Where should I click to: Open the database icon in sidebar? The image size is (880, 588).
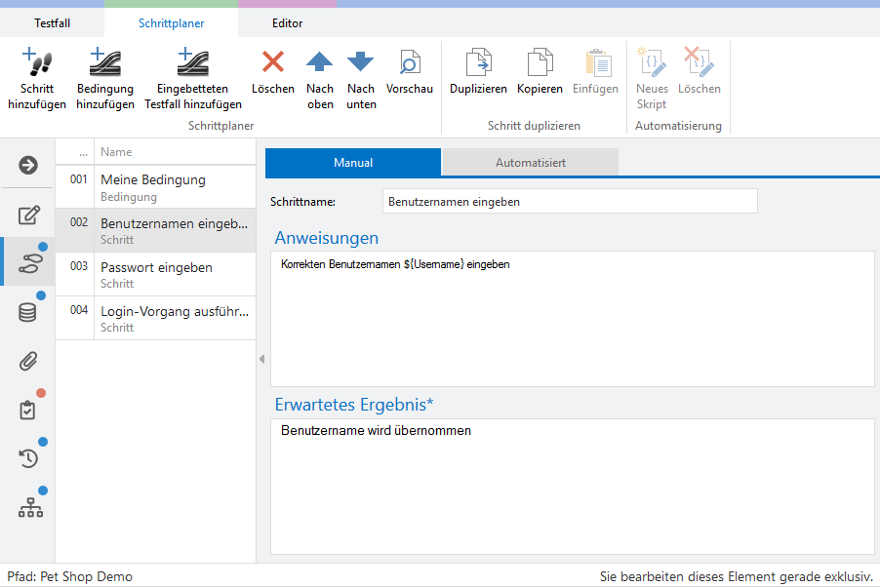28,312
